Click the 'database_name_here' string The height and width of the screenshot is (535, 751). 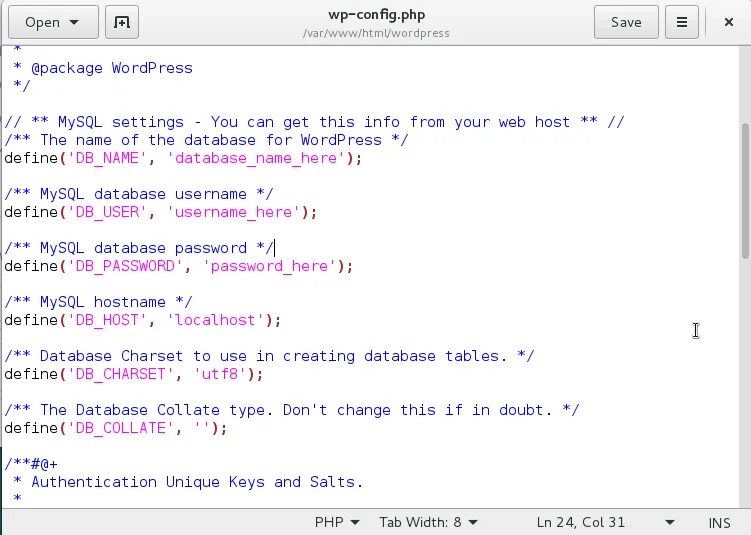coord(256,158)
